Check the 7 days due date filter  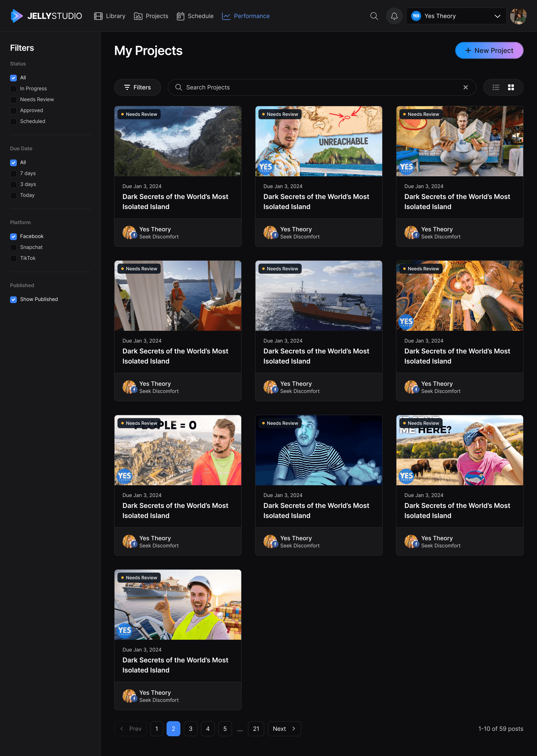pos(13,173)
